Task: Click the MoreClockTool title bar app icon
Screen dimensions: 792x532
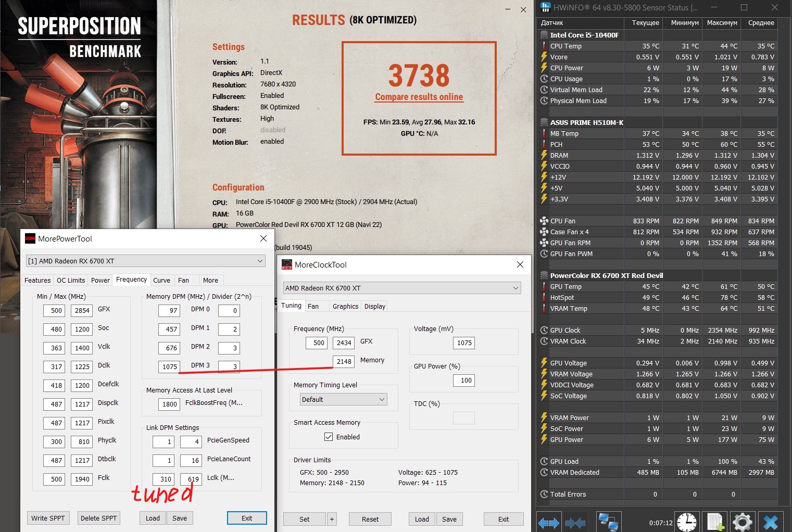Action: coord(287,264)
